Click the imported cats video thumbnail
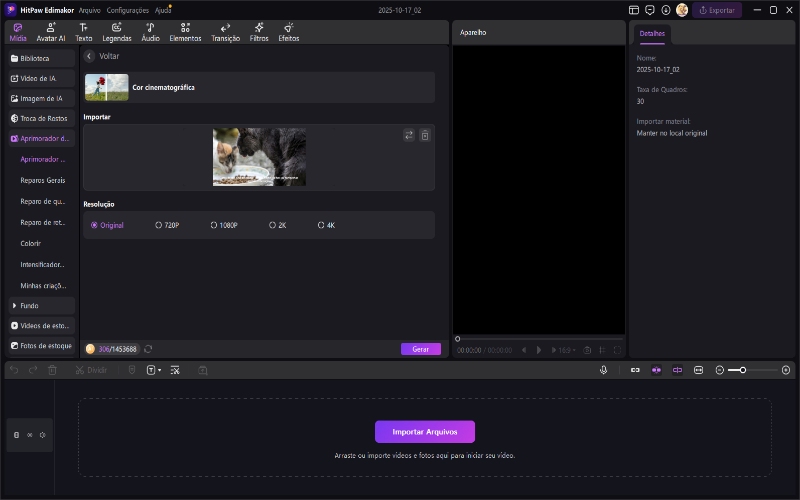 point(259,157)
